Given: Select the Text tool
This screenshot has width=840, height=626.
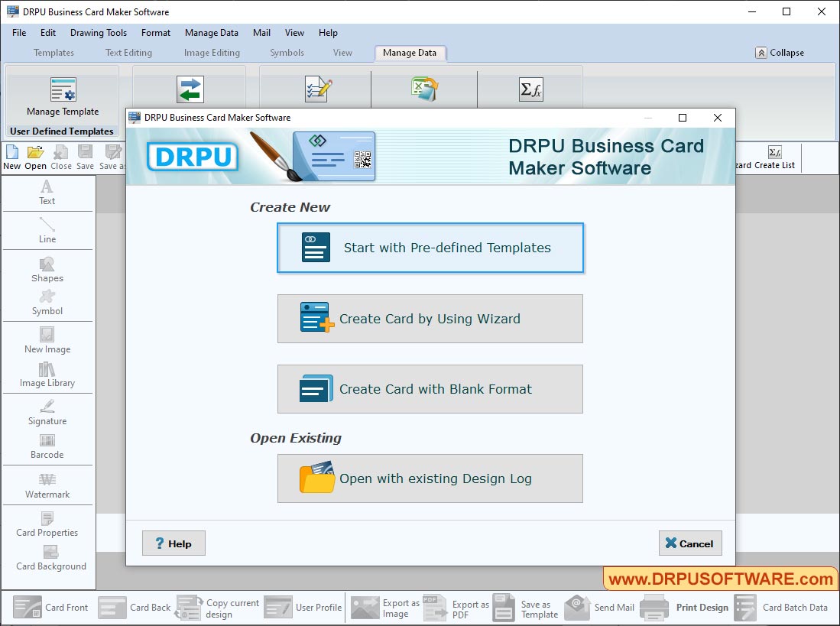Looking at the screenshot, I should (x=47, y=193).
